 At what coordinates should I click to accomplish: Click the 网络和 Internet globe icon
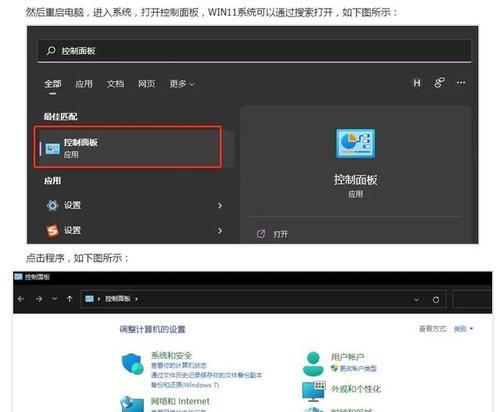132,404
